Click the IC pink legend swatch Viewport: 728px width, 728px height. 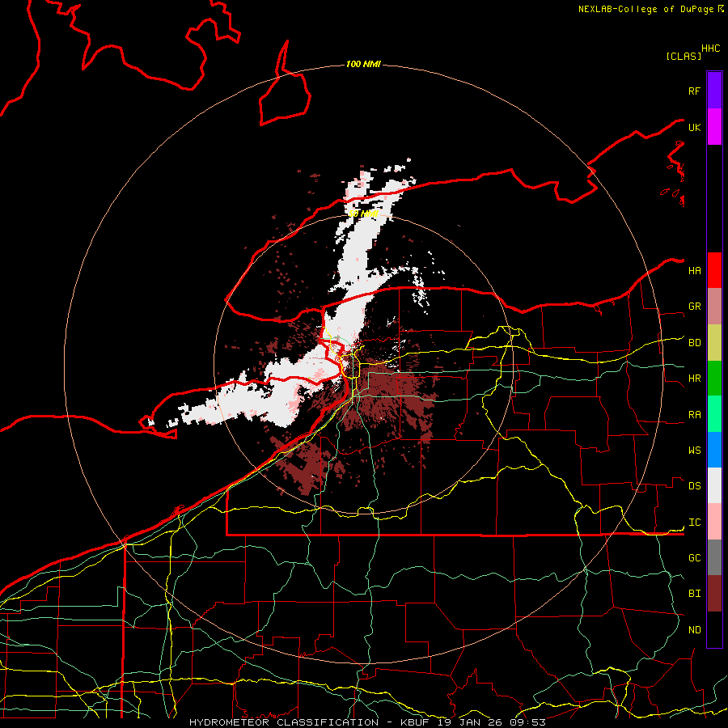pos(714,522)
